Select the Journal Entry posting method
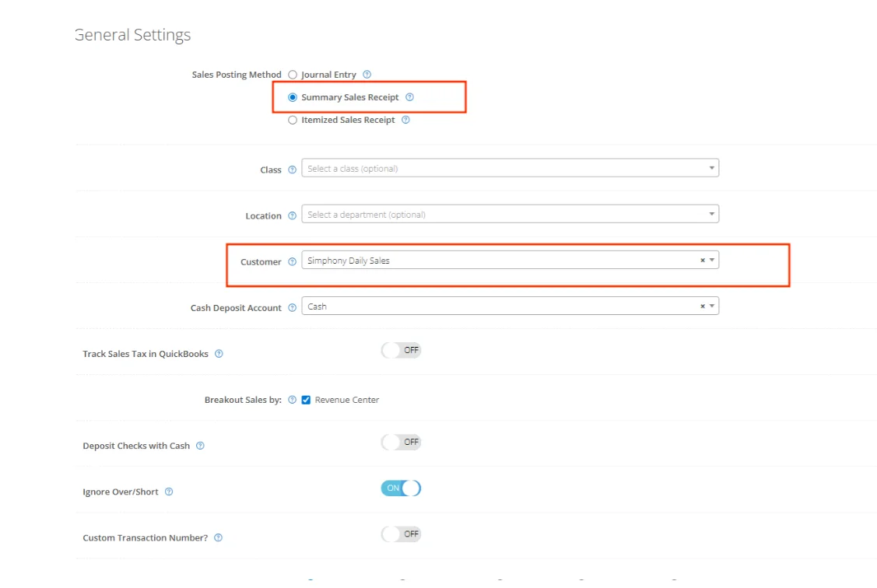The width and height of the screenshot is (877, 588). (293, 74)
